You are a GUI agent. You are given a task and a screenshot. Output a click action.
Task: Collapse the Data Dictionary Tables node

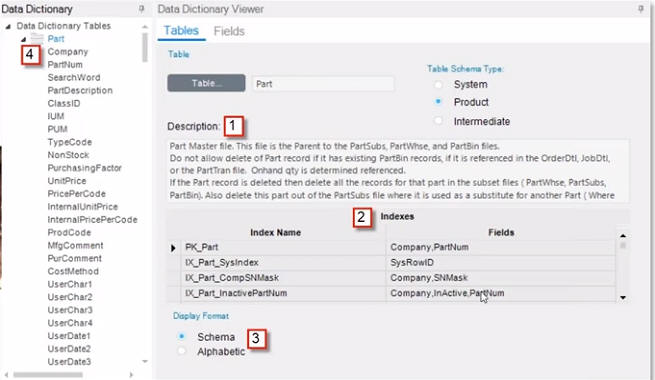tap(8, 26)
